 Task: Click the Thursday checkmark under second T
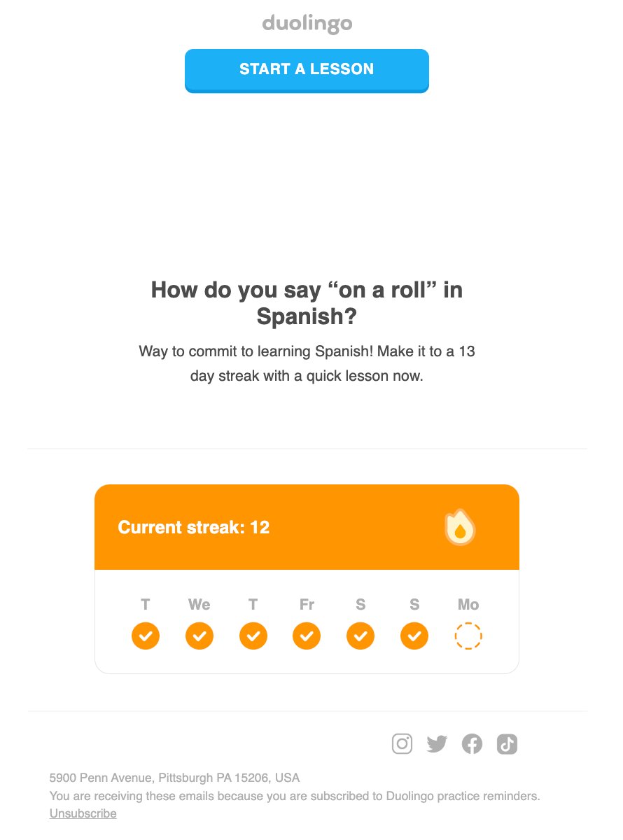(x=253, y=636)
